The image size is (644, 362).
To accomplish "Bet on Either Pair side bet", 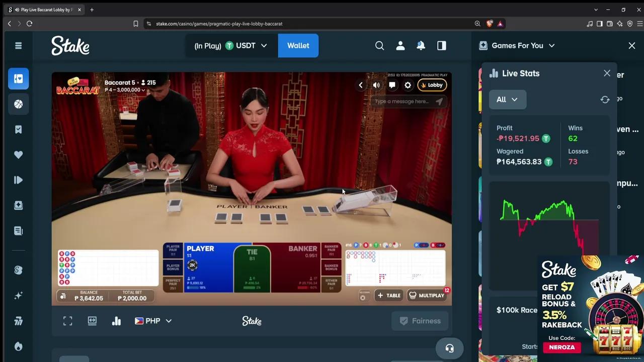I will coord(332,284).
